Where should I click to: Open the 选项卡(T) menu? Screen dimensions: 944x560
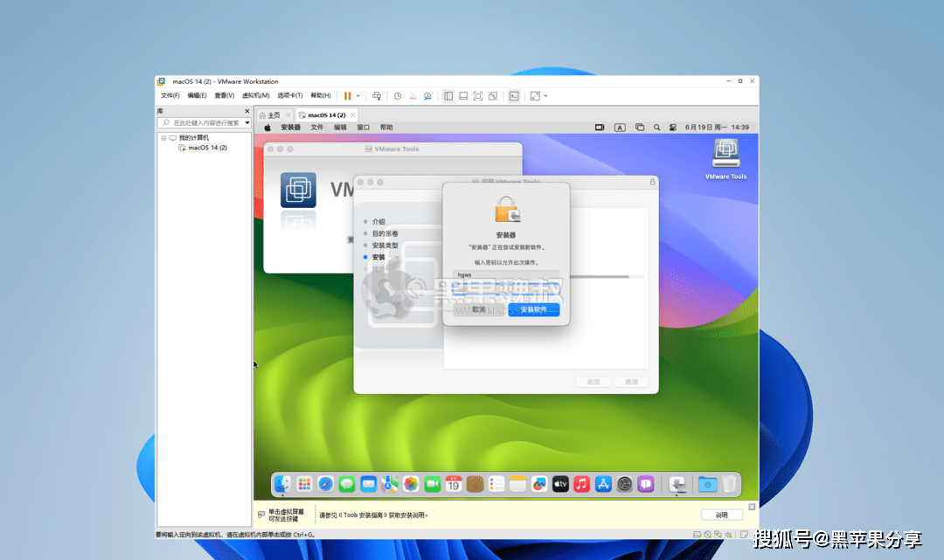(x=289, y=95)
